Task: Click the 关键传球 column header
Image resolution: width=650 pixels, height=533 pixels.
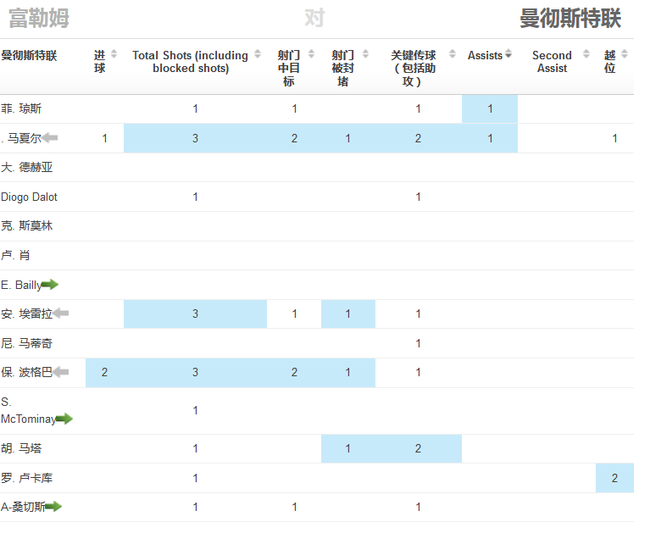Action: 413,68
